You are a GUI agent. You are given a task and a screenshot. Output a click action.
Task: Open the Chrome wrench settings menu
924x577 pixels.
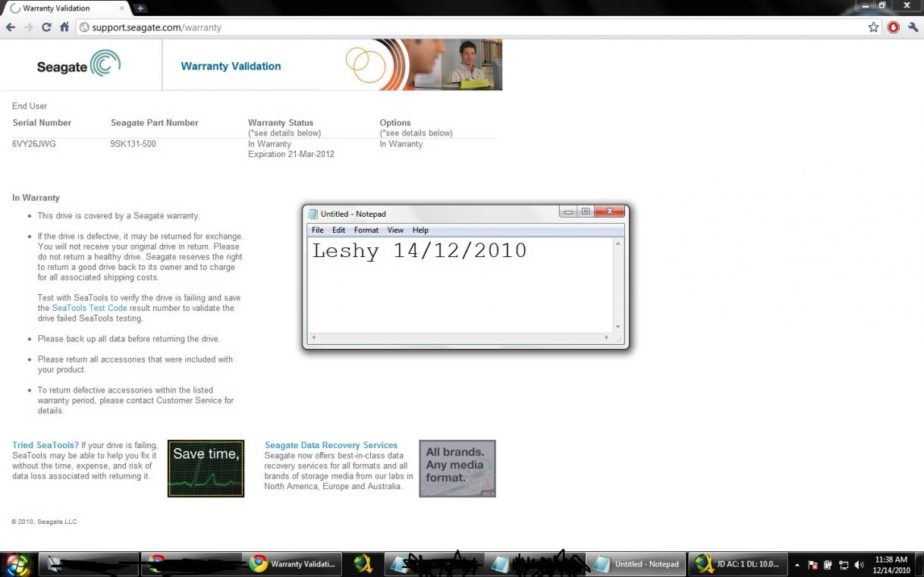[913, 27]
